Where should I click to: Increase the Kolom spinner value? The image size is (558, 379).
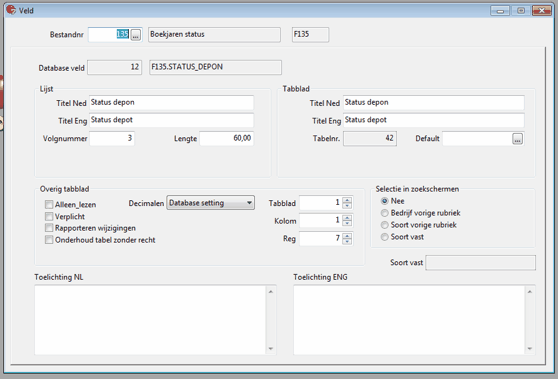[347, 218]
